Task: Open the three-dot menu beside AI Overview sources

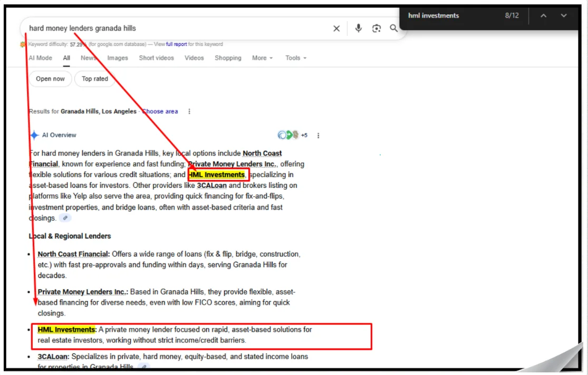Action: click(x=319, y=136)
